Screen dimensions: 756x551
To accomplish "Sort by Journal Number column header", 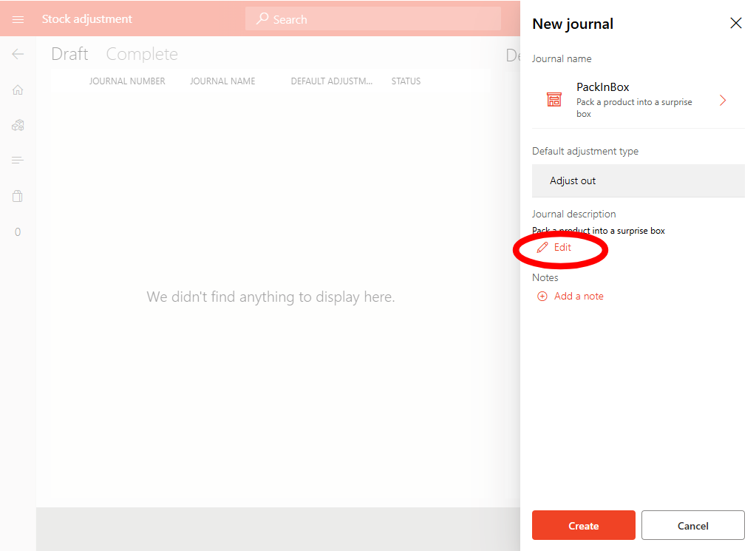I will pos(127,81).
